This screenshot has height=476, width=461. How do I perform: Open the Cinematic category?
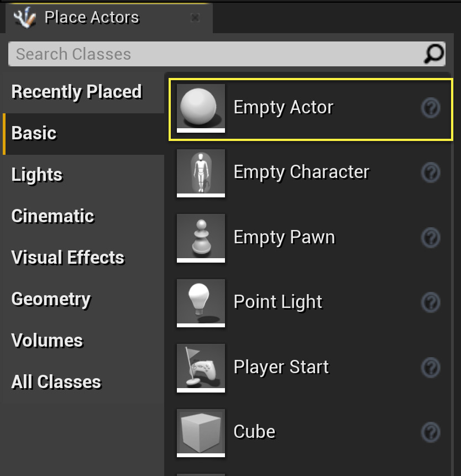tap(53, 216)
